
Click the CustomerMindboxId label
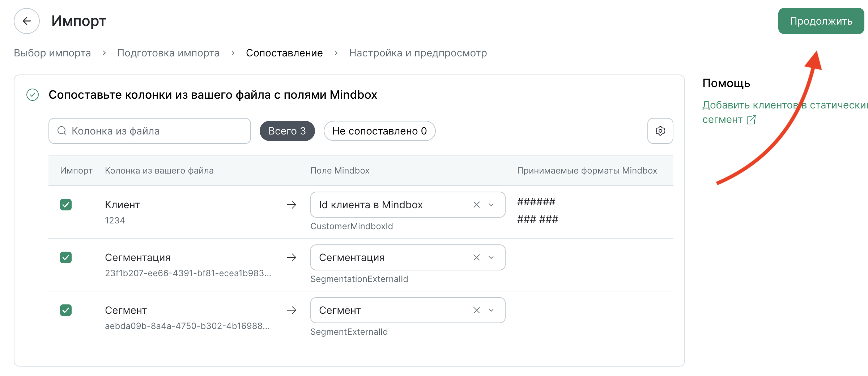coord(352,226)
